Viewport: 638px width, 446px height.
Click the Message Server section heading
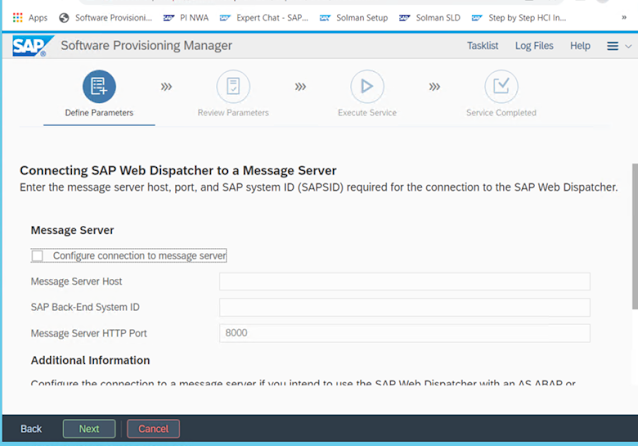72,230
